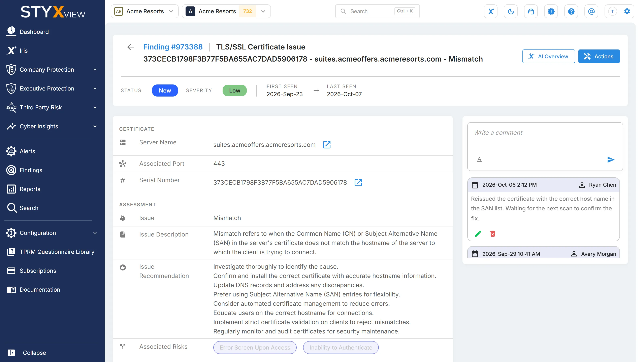
Task: Open the Acme Resorts organization dropdown
Action: click(144, 11)
